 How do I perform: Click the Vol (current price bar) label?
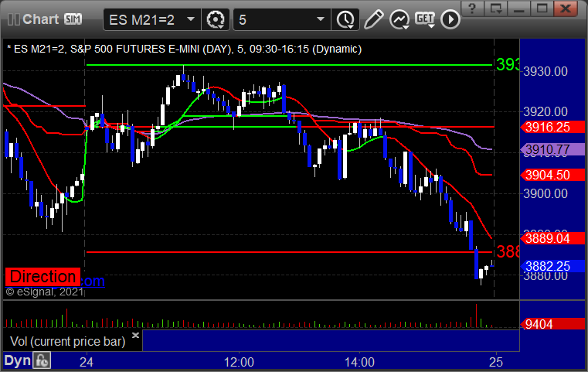(67, 342)
